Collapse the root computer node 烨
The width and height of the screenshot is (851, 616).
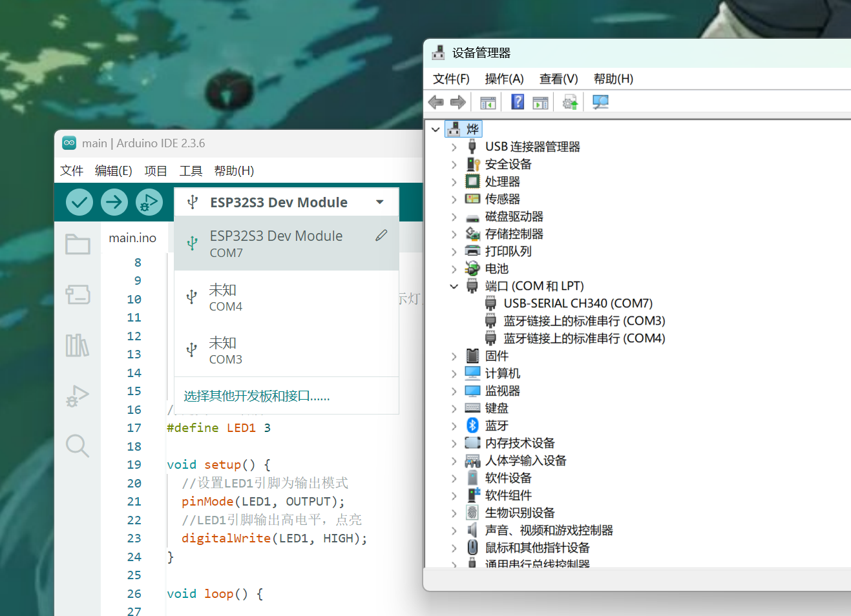(436, 129)
